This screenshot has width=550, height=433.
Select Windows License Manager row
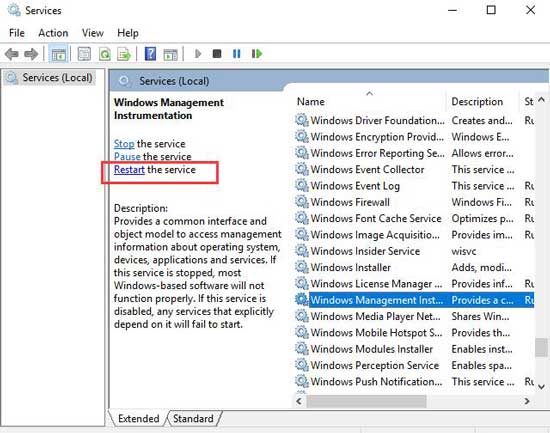(414, 284)
